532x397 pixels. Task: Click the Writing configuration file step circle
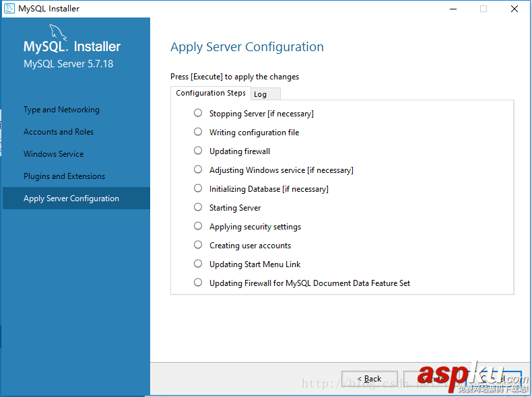click(198, 132)
